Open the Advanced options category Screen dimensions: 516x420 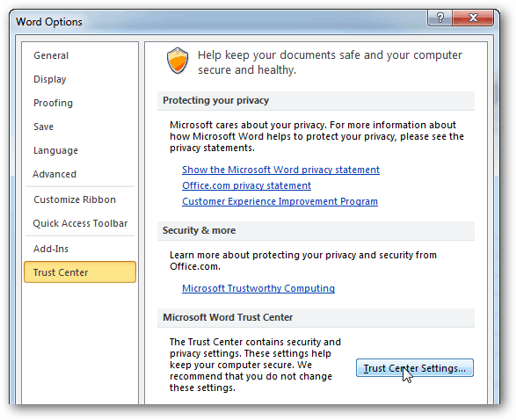[55, 174]
